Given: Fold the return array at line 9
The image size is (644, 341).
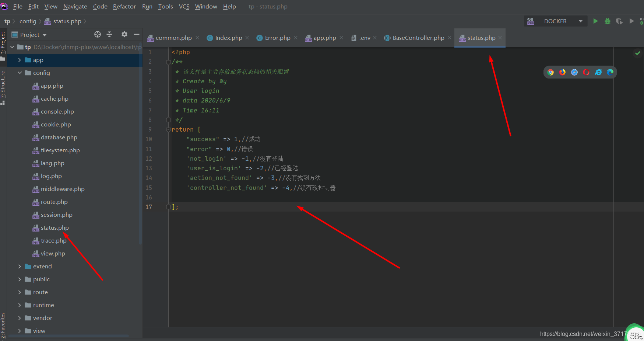Looking at the screenshot, I should [168, 129].
